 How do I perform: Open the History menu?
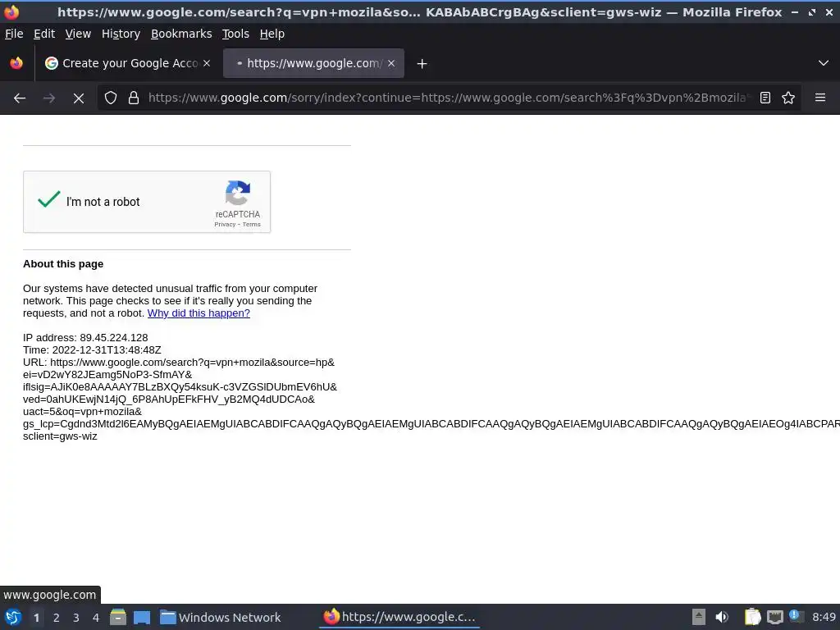[121, 34]
